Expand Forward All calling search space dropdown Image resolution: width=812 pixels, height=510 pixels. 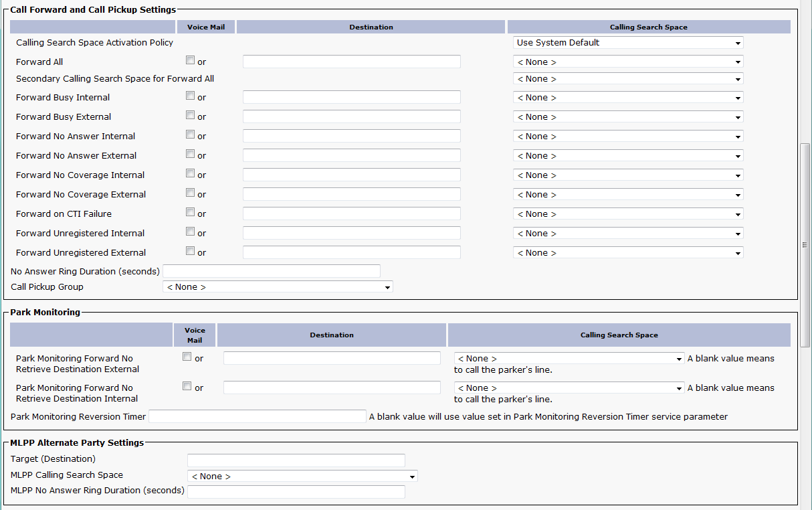tap(628, 62)
